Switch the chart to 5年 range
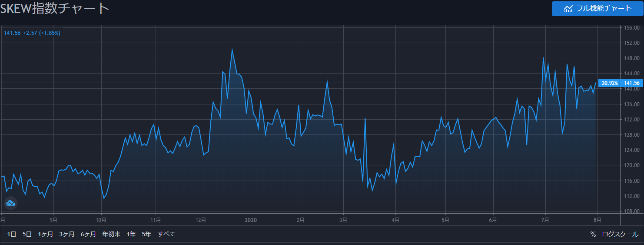Image resolution: width=644 pixels, height=245 pixels. pos(146,234)
